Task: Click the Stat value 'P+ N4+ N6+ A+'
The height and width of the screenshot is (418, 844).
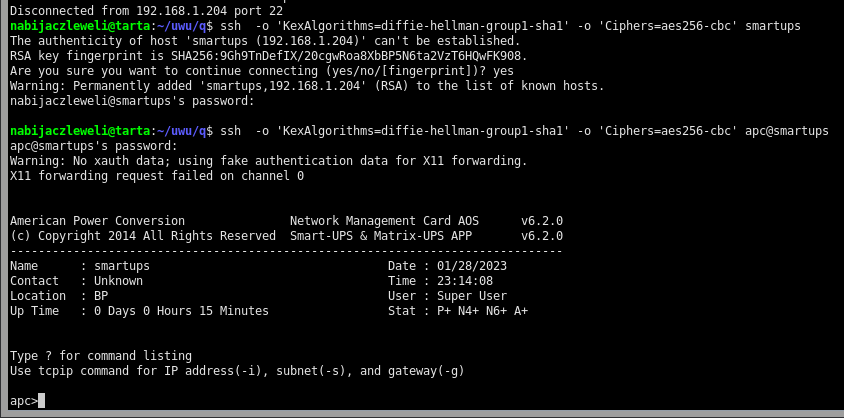Action: click(483, 311)
